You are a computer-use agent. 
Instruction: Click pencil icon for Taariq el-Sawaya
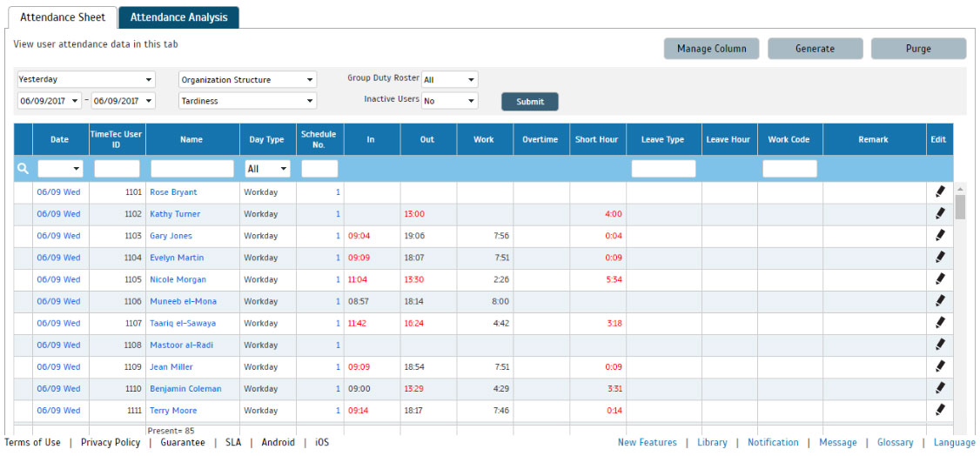tap(940, 323)
